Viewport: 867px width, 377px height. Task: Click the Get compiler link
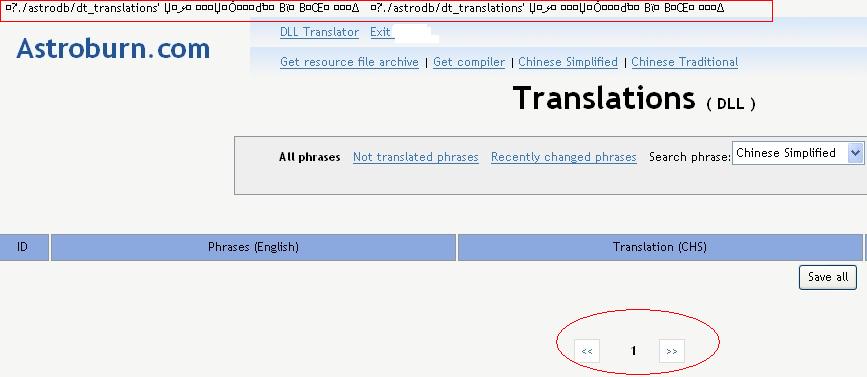pos(469,62)
